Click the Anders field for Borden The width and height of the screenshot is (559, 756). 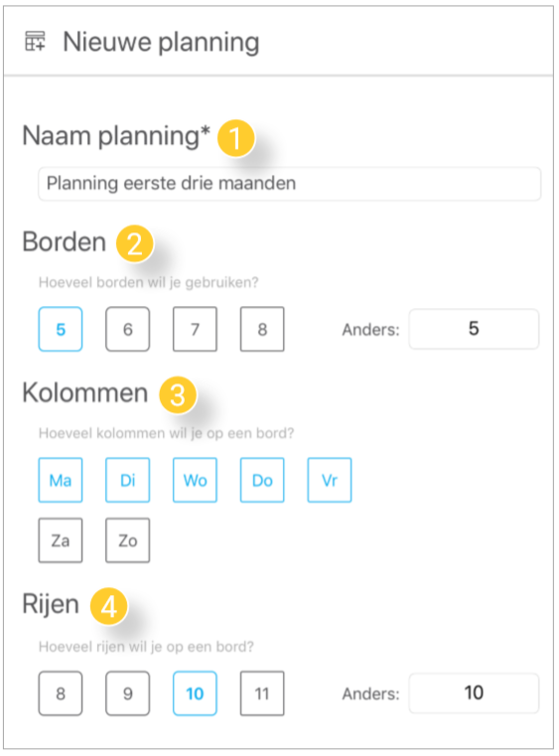click(474, 329)
